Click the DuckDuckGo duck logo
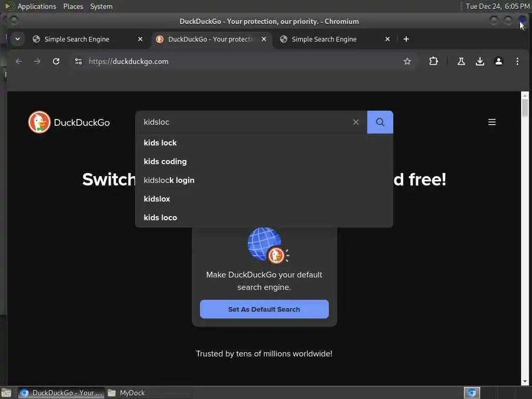Viewport: 532px width, 399px height. 39,122
